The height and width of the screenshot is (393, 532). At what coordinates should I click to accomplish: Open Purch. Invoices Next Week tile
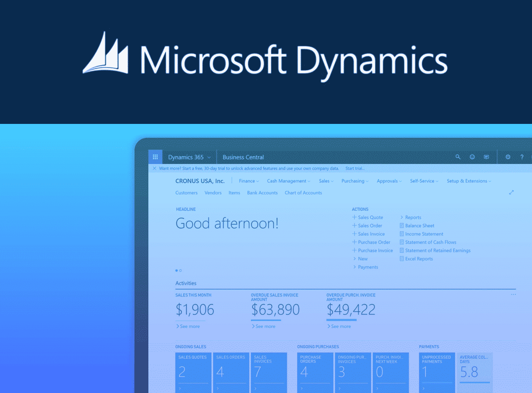[x=391, y=372]
